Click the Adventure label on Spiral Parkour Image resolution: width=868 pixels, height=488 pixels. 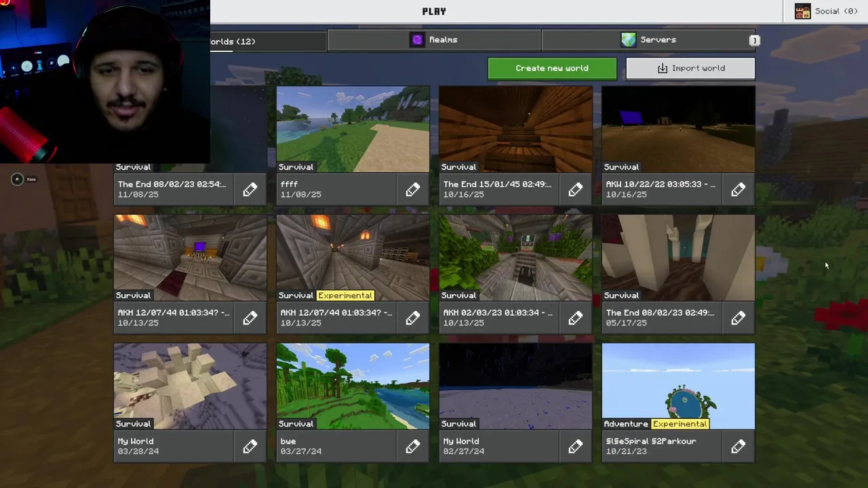626,424
